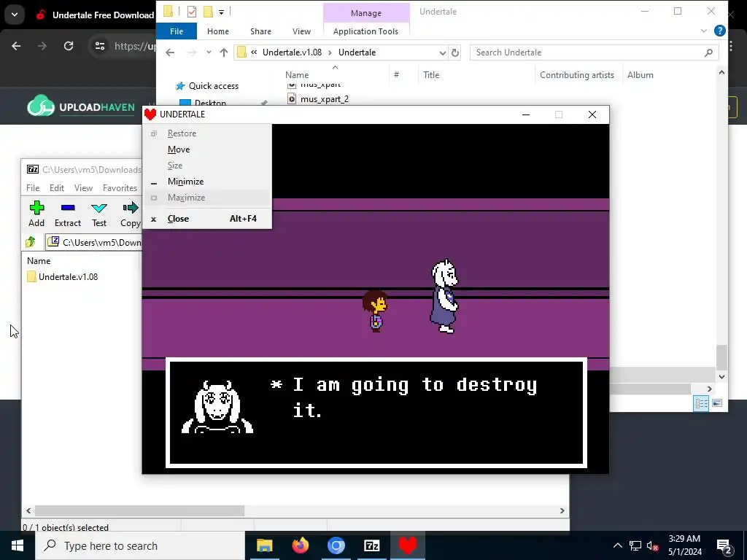The width and height of the screenshot is (747, 560).
Task: Click taskbar search box
Action: point(140,545)
